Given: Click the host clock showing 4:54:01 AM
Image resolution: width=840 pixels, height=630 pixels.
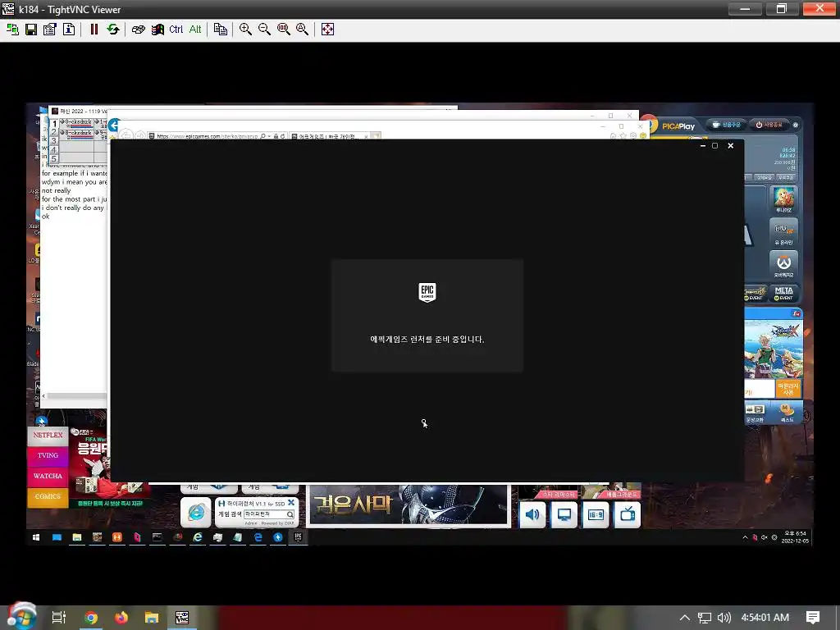Looking at the screenshot, I should (x=765, y=618).
